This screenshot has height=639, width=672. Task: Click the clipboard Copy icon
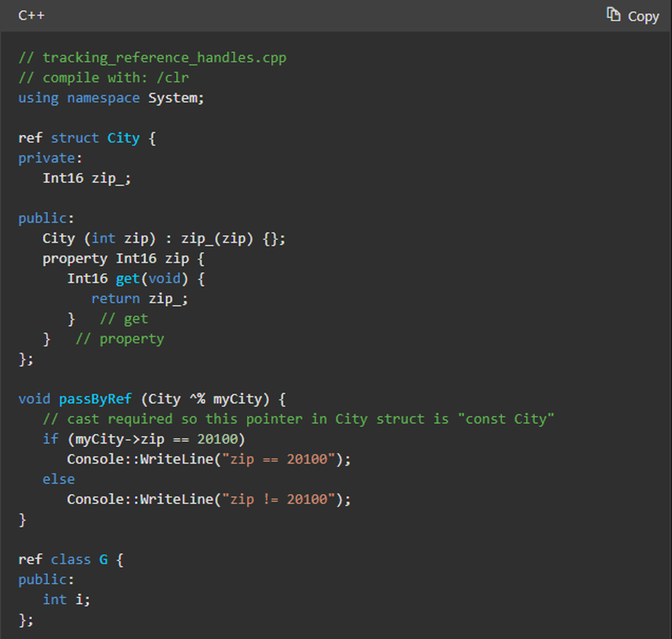point(615,15)
